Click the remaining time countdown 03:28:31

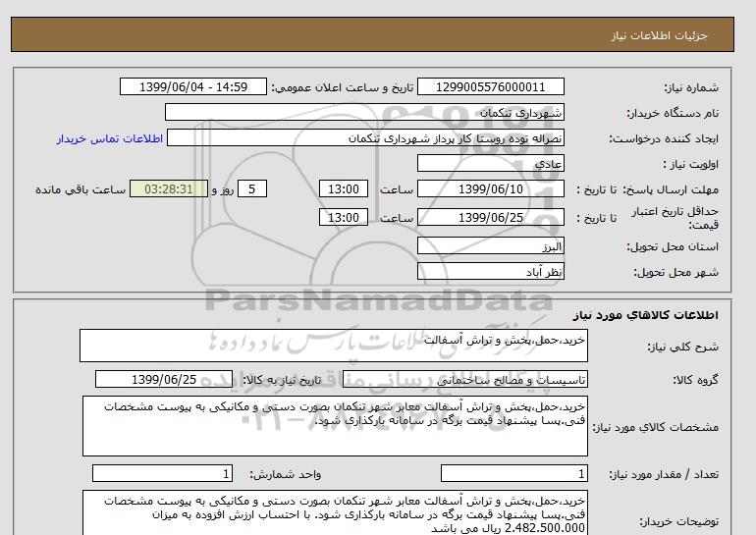pos(169,188)
